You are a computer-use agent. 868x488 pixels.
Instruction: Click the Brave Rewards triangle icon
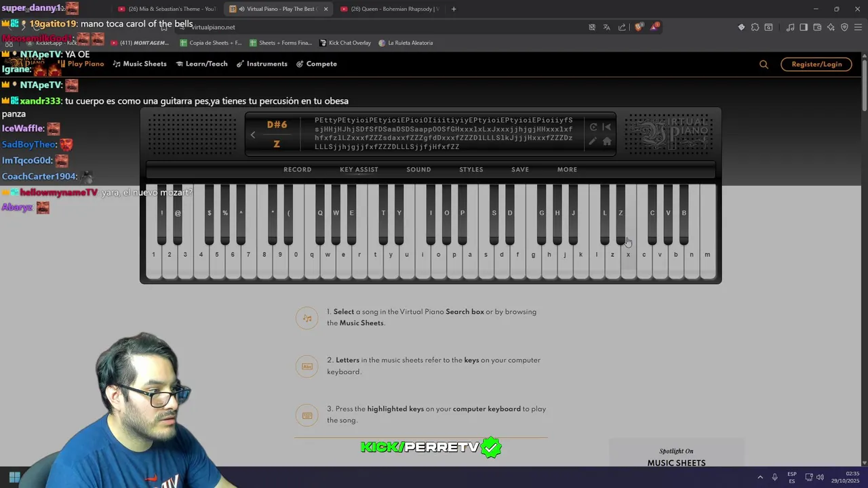pos(654,27)
